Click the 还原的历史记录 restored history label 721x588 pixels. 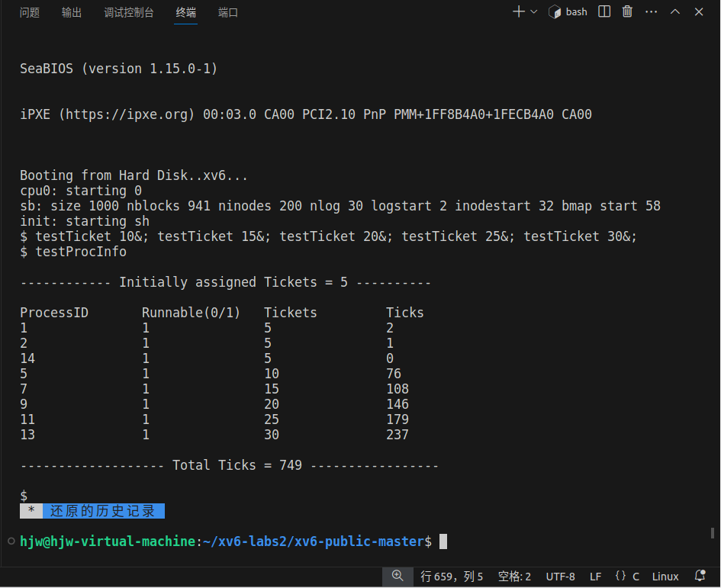pos(103,511)
